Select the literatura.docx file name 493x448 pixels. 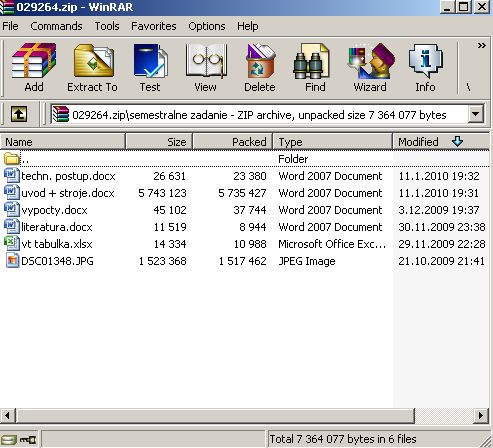[x=57, y=227]
